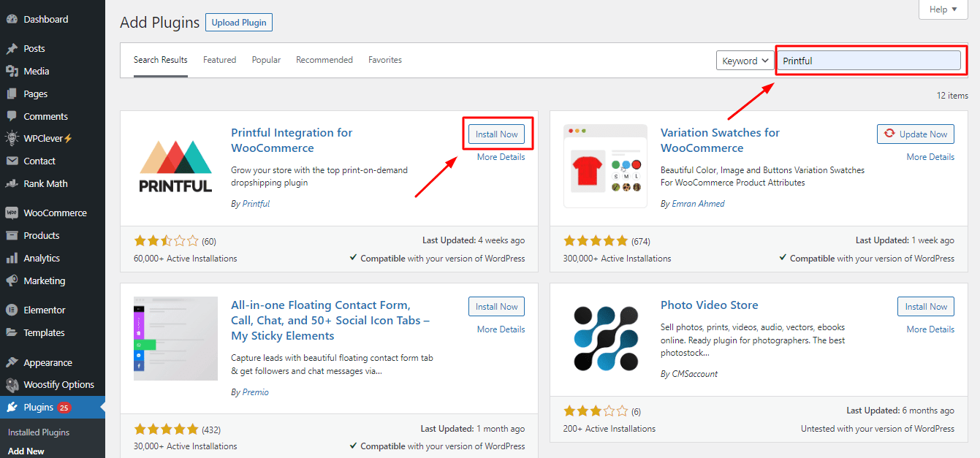Click the Marketing megaphone icon
980x458 pixels.
pos(12,280)
